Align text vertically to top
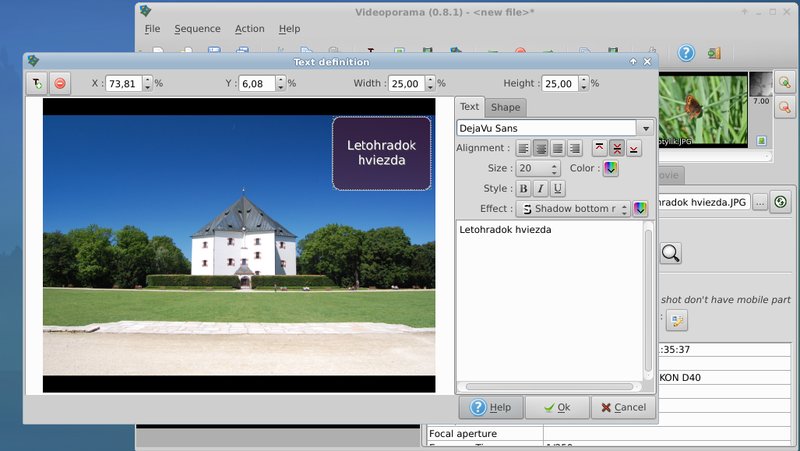 (599, 148)
